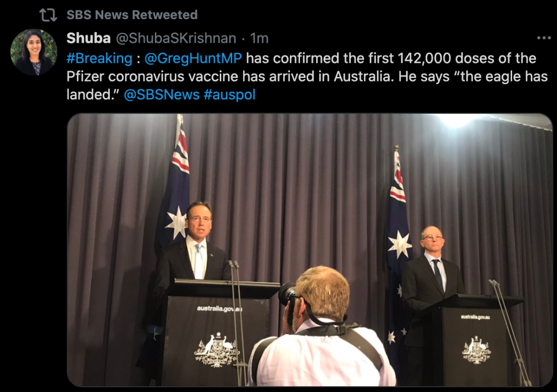The height and width of the screenshot is (392, 557).
Task: Open the Shuba display name link
Action: (x=89, y=38)
